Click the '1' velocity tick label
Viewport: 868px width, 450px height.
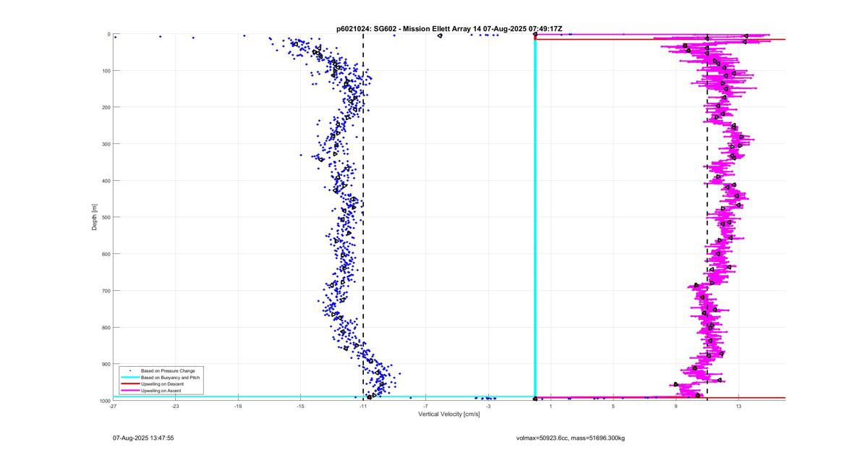click(550, 407)
